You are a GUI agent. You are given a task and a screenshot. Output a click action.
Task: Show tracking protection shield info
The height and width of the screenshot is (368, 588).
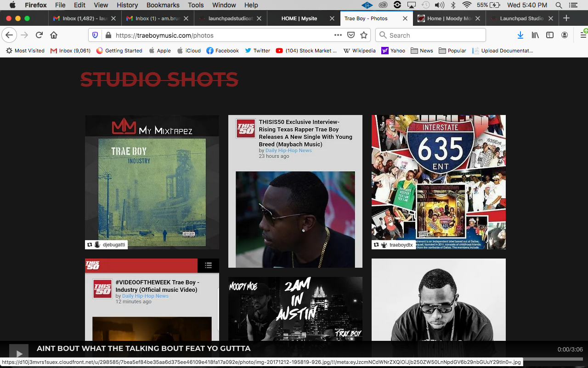point(95,35)
